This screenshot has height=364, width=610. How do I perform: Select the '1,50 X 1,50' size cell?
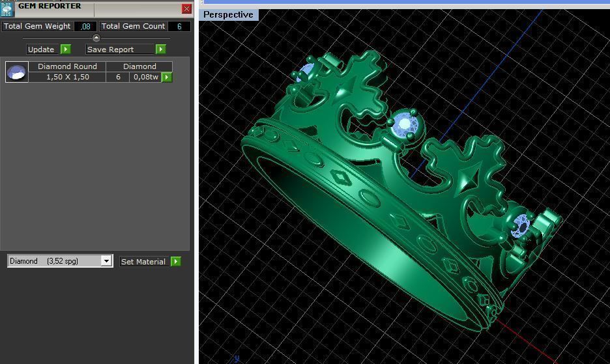67,77
